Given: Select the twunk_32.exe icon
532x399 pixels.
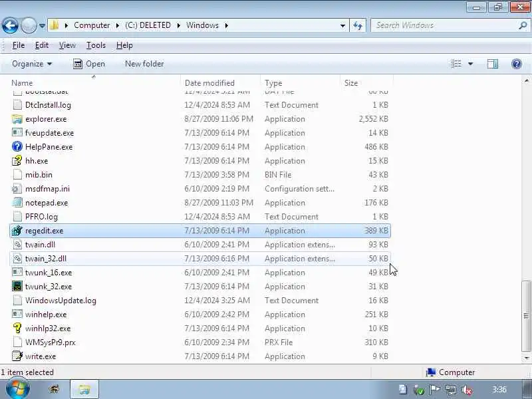Looking at the screenshot, I should pyautogui.click(x=17, y=286).
